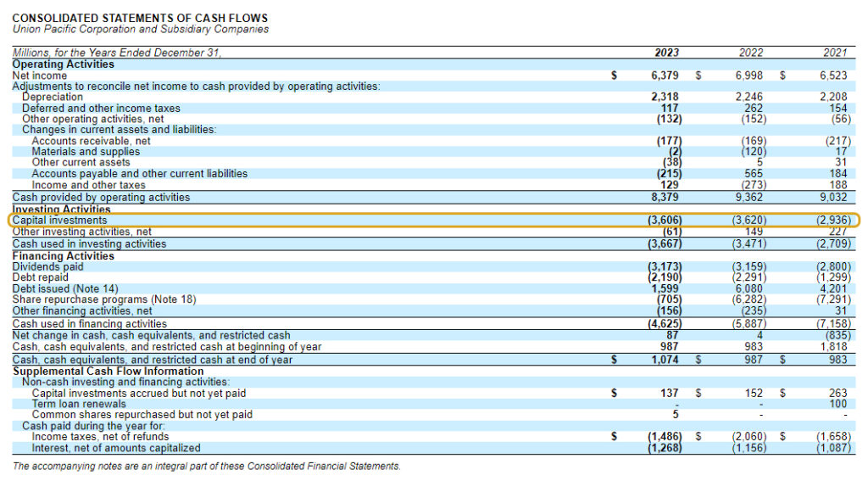Click the Term loan renewals label
The width and height of the screenshot is (868, 481).
(x=79, y=404)
